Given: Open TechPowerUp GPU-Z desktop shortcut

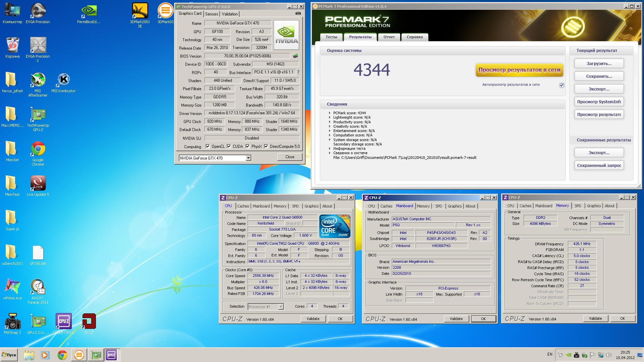Looking at the screenshot, I should 38,119.
